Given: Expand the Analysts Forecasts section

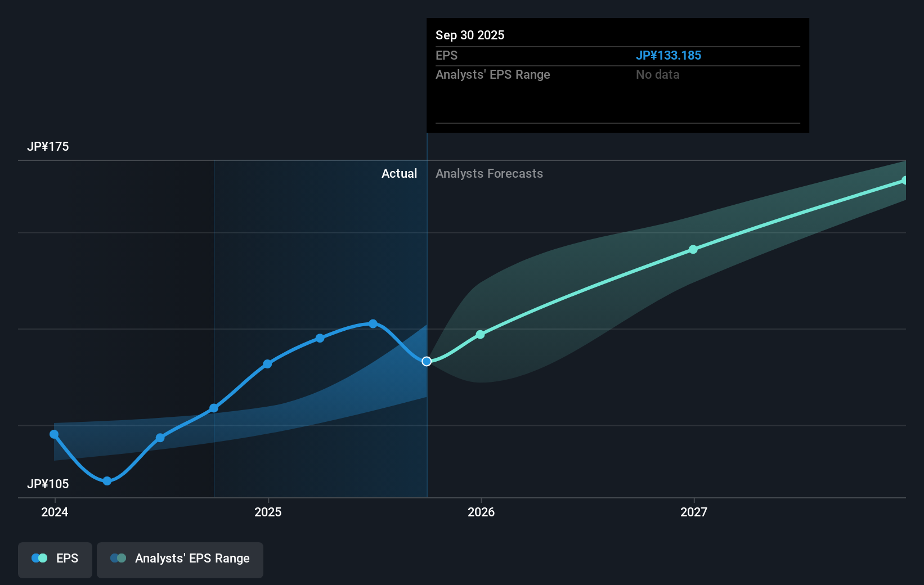Looking at the screenshot, I should pyautogui.click(x=489, y=173).
